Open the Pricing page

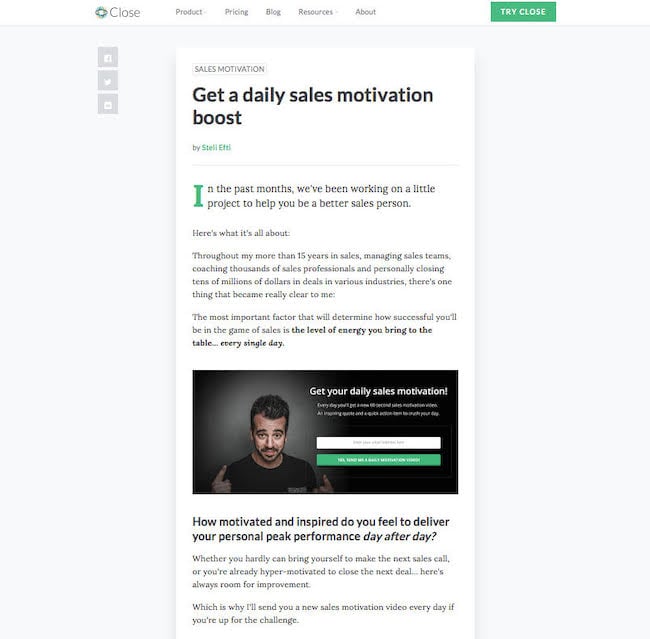236,12
